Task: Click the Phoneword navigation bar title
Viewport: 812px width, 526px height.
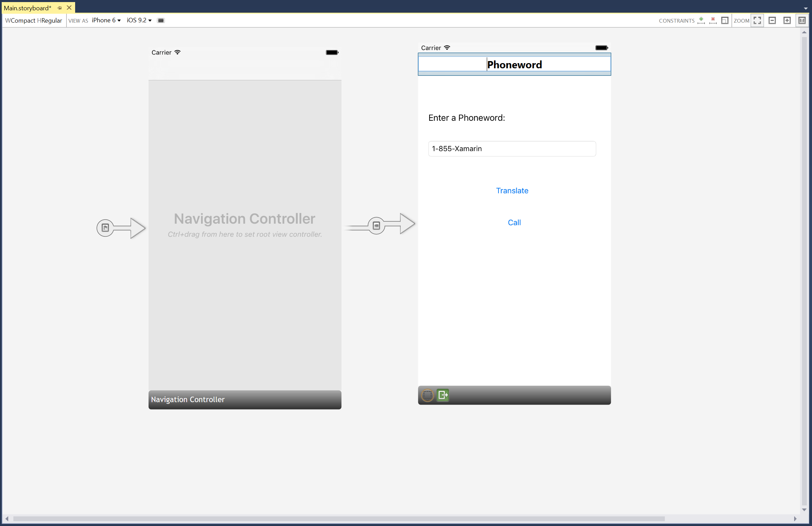Action: [514, 65]
